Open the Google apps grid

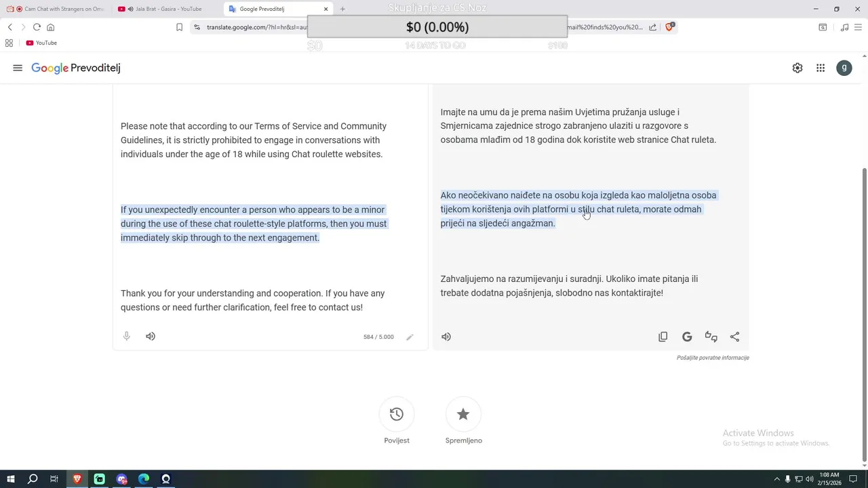click(821, 68)
